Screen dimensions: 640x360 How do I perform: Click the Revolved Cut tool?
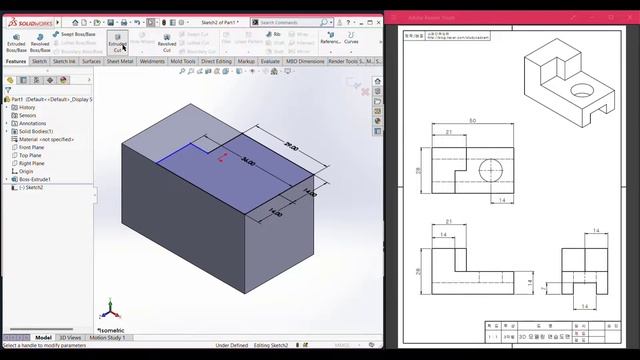[167, 43]
